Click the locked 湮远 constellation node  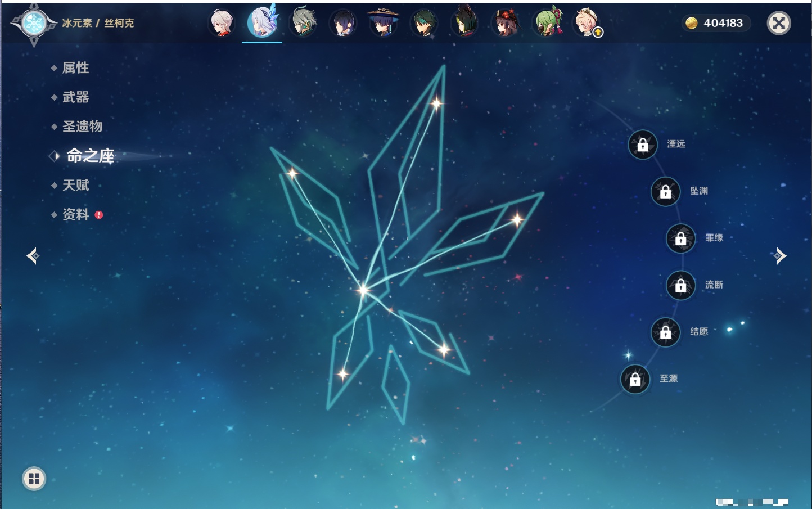(x=643, y=145)
